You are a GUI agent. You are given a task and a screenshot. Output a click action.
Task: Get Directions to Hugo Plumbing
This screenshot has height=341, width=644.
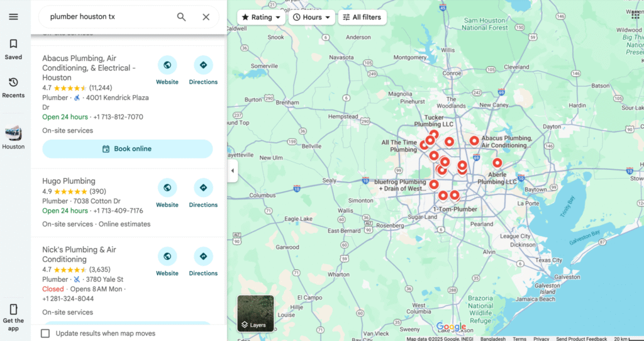click(203, 187)
